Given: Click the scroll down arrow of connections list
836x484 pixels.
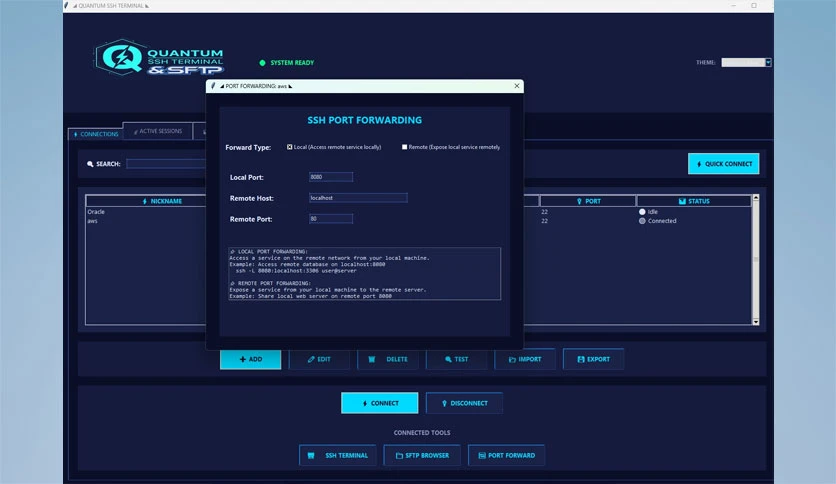Looking at the screenshot, I should pyautogui.click(x=755, y=321).
